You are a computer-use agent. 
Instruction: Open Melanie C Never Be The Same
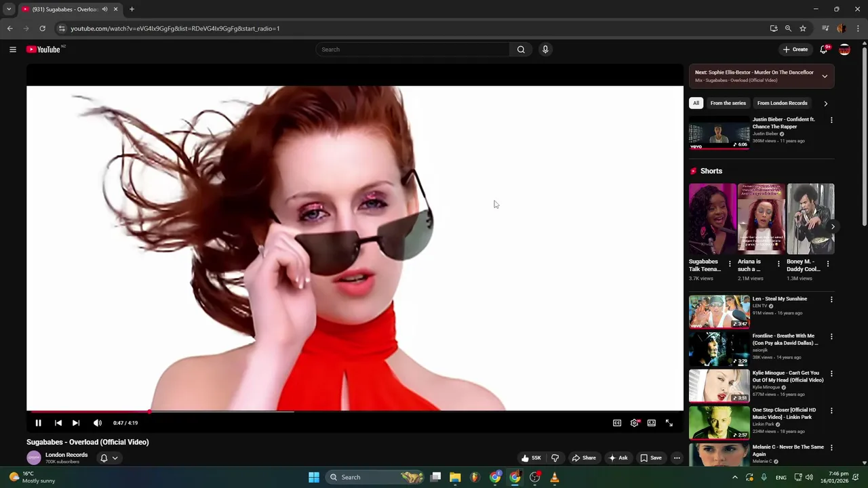tap(719, 455)
